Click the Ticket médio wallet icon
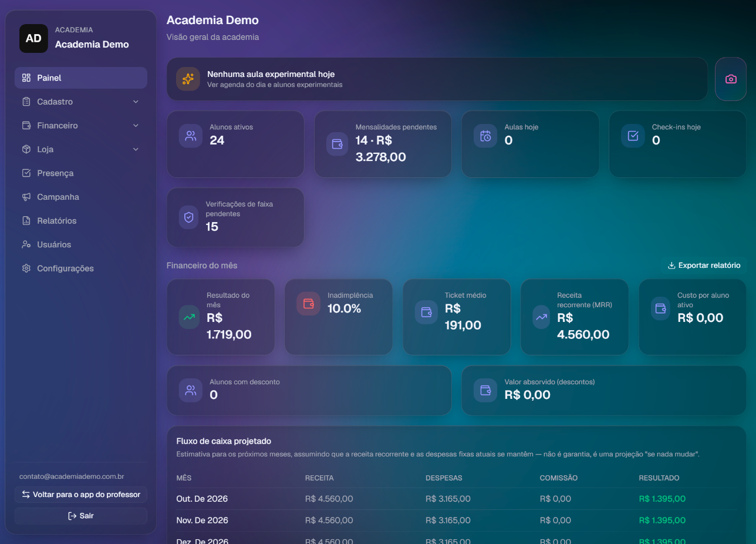756x544 pixels. tap(427, 312)
